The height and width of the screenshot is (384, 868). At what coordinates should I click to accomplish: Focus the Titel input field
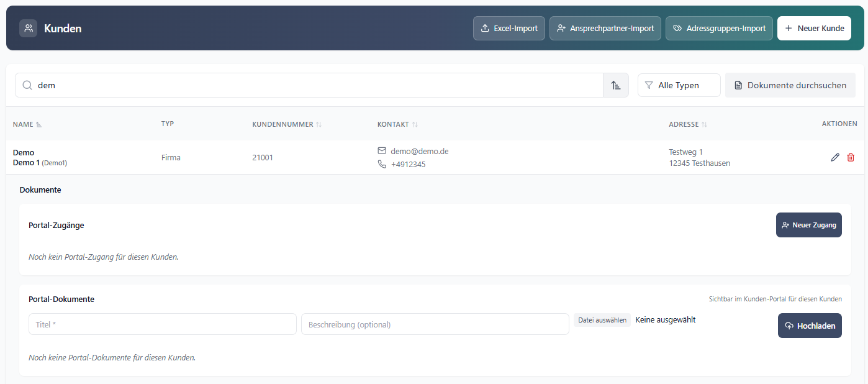[x=163, y=324]
